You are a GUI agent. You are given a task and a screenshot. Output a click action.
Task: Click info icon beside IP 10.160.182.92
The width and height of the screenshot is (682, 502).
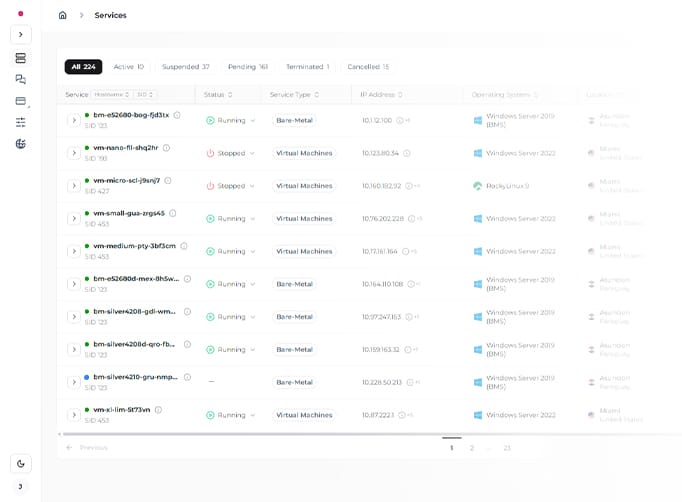click(x=409, y=186)
